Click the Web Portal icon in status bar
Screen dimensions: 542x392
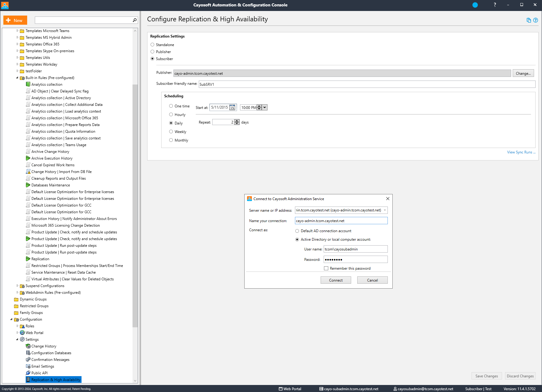coord(281,389)
